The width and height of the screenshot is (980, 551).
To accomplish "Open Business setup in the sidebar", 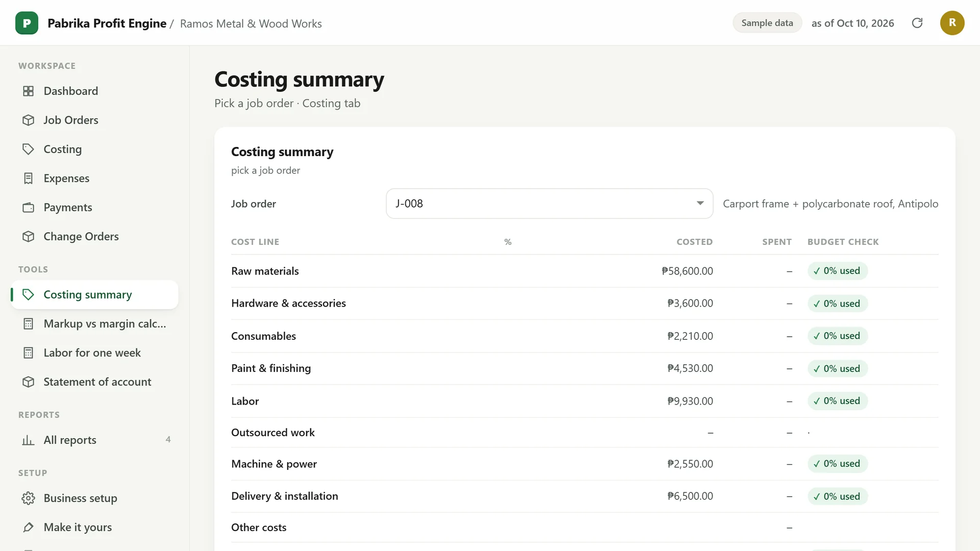I will 94,498.
